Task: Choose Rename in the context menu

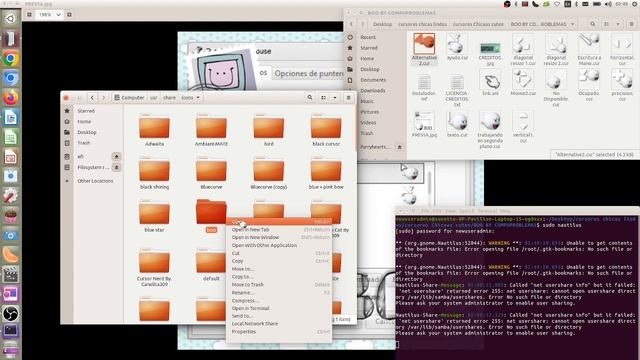Action: click(279, 292)
